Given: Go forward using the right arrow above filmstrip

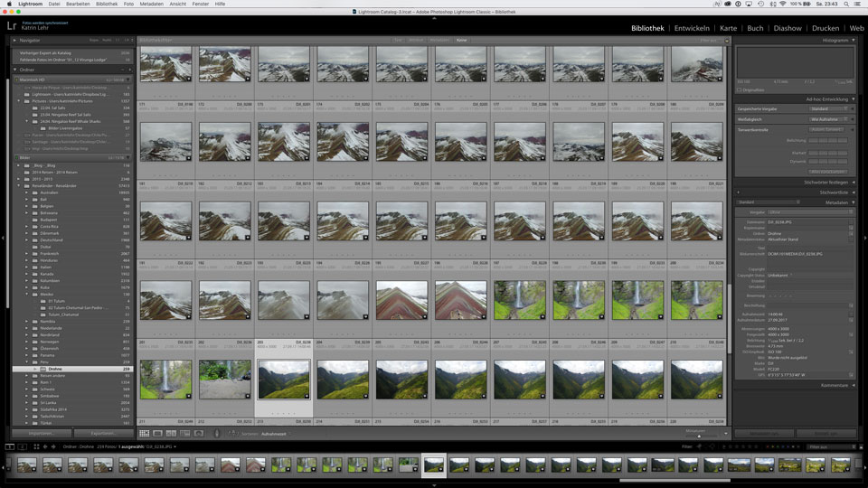Looking at the screenshot, I should pos(53,446).
